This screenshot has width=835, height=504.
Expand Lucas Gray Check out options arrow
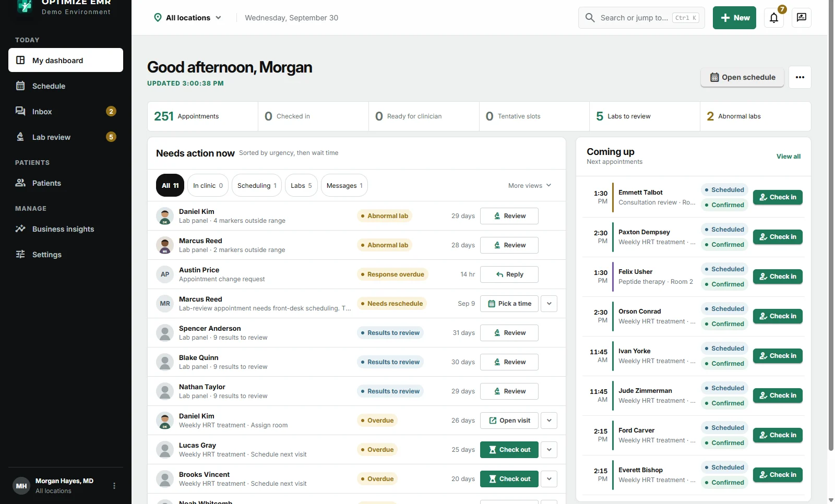point(549,450)
